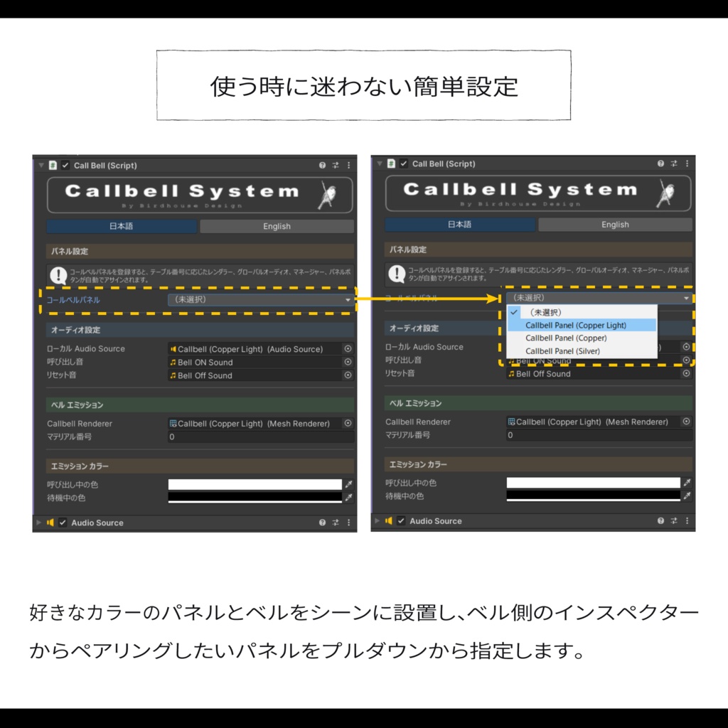This screenshot has height=728, width=728.
Task: Select Callbell Panel (Copper Light) option
Action: (582, 325)
